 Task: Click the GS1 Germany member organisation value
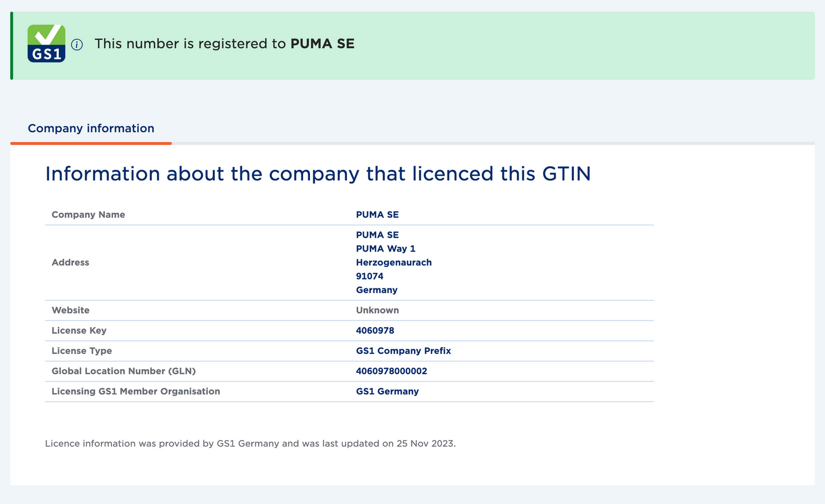click(387, 391)
